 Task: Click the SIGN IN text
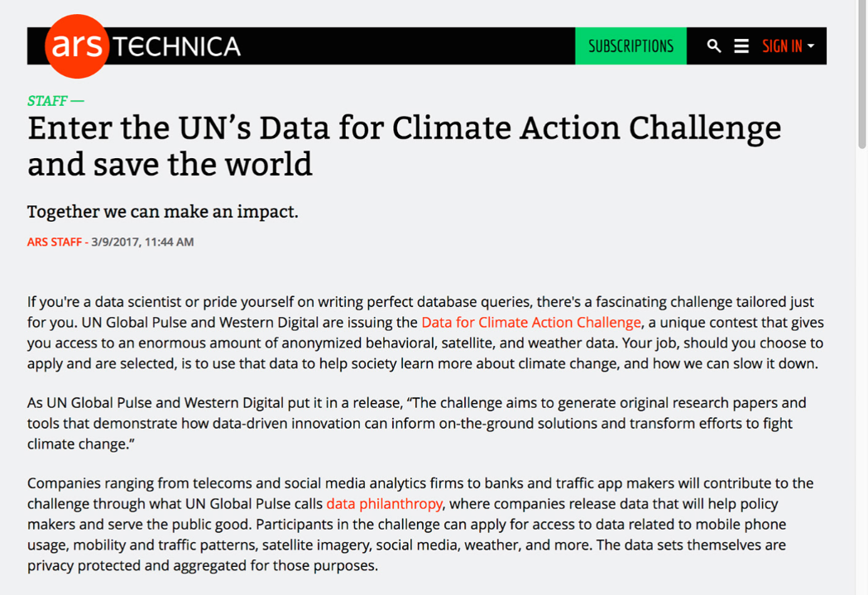click(782, 46)
